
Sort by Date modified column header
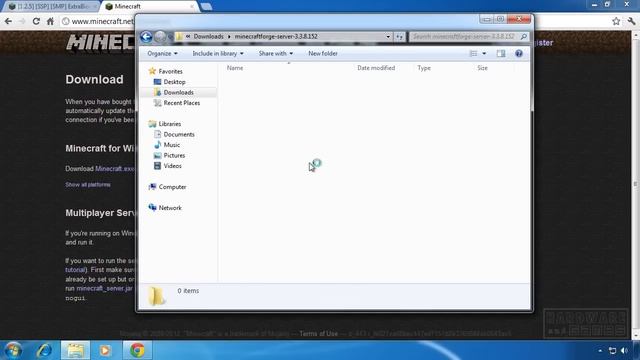(x=376, y=68)
